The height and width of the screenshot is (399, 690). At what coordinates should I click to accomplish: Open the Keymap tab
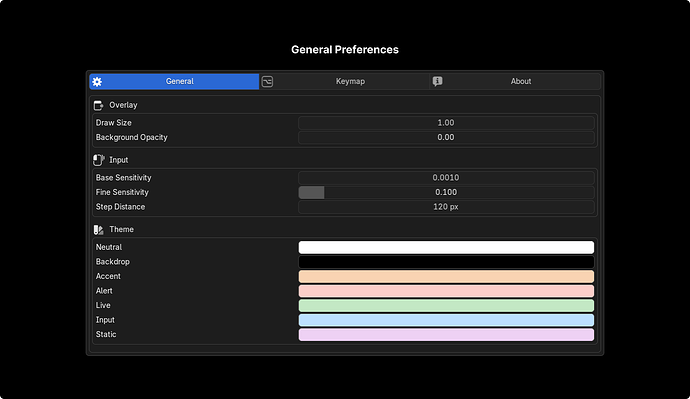pos(344,81)
